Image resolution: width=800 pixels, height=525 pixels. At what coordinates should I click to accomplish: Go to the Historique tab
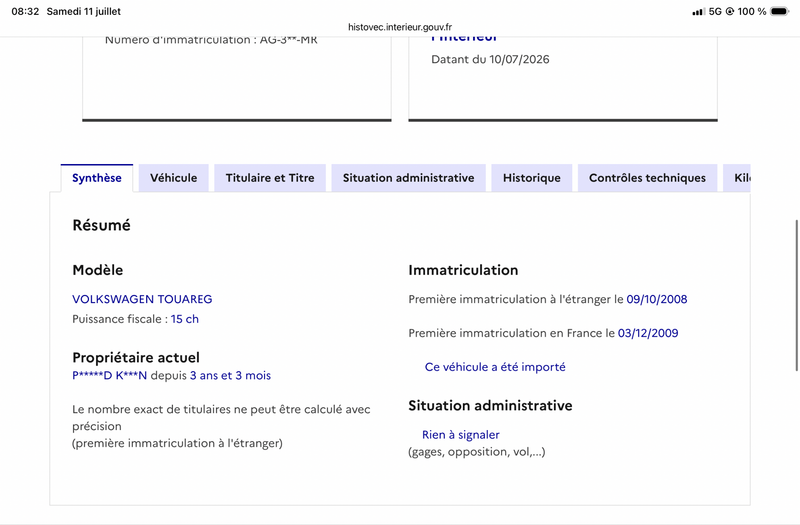coord(532,178)
